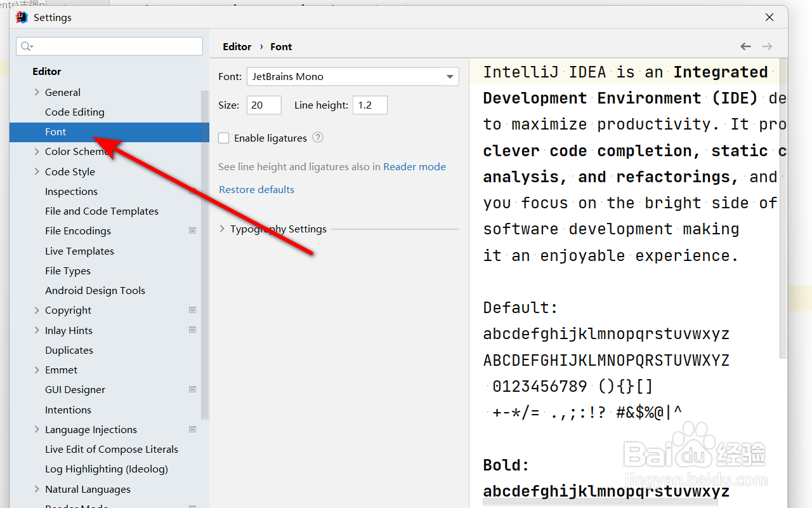
Task: Select Intentions in settings tree
Action: 68,410
